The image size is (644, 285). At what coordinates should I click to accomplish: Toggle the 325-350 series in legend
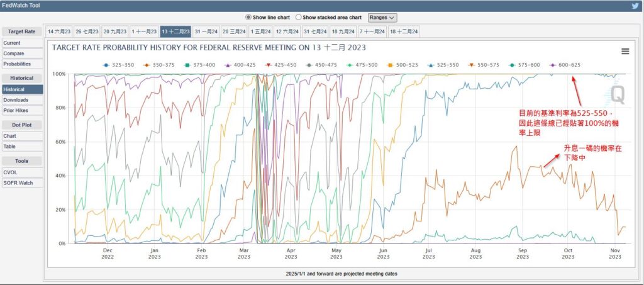coord(117,65)
